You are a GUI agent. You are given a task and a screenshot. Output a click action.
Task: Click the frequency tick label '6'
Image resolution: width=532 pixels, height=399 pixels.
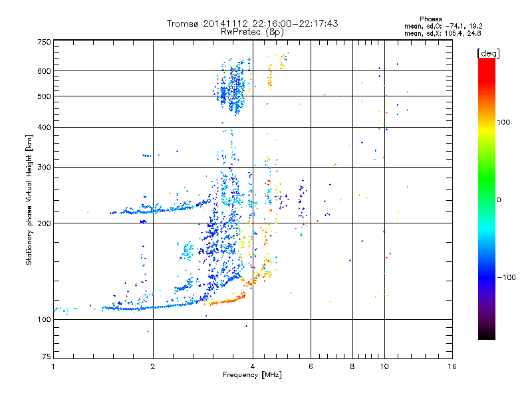point(311,366)
